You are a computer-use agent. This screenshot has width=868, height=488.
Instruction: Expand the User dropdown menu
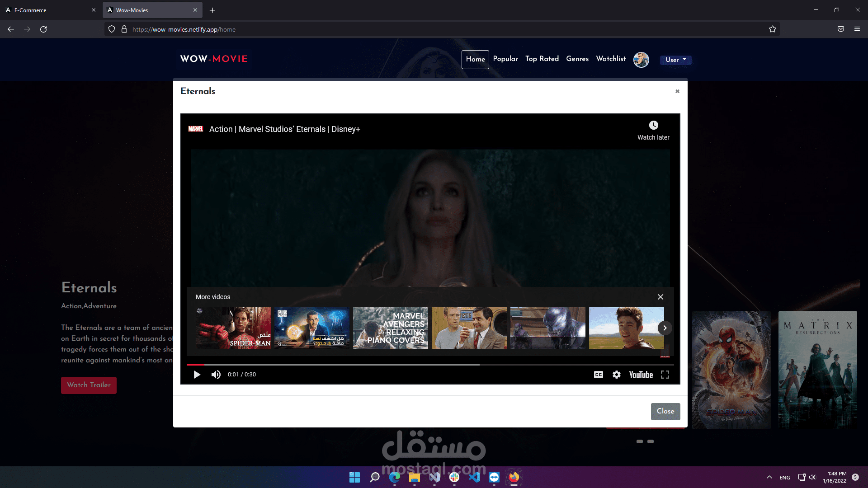tap(675, 60)
